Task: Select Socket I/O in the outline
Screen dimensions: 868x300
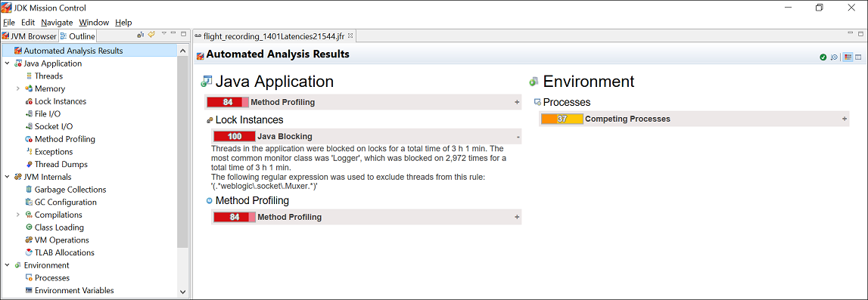Action: tap(54, 126)
